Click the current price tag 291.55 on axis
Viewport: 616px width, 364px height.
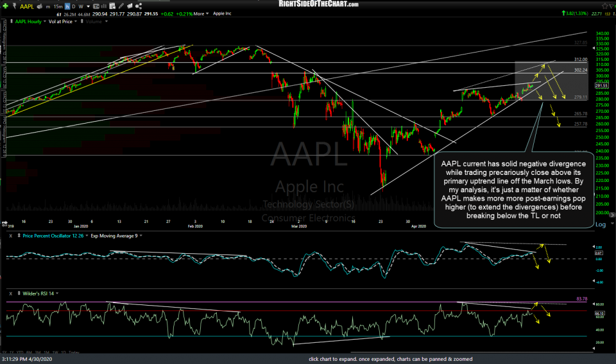point(601,85)
